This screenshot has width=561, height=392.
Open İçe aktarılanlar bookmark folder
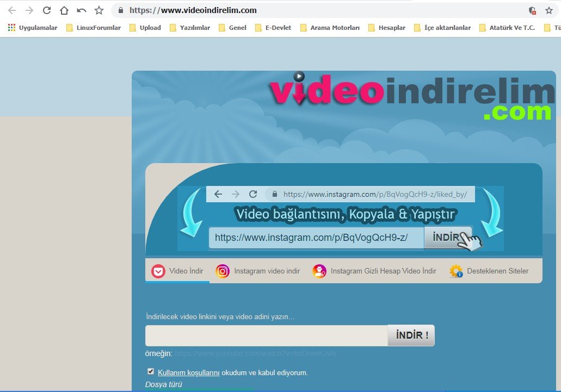pyautogui.click(x=442, y=28)
